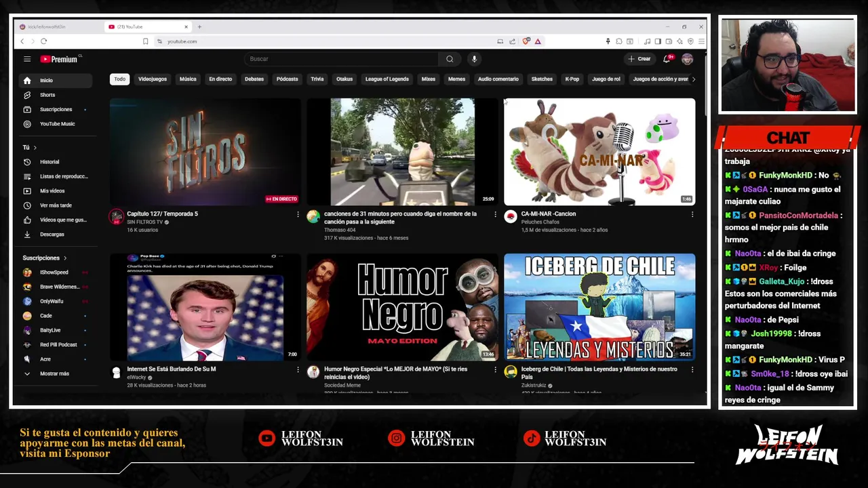Select the En directo filter chip
Screen dimensions: 868x488
[x=220, y=79]
